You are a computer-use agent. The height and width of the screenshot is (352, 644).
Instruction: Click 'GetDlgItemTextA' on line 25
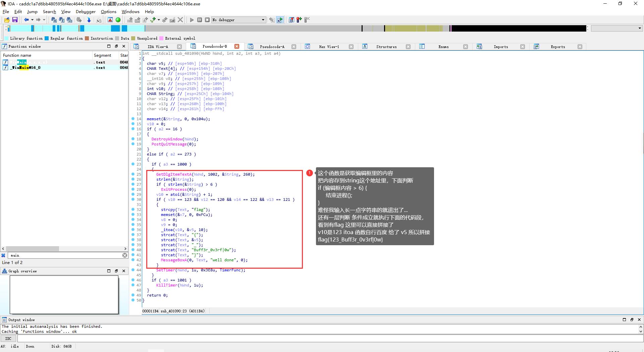click(x=174, y=174)
